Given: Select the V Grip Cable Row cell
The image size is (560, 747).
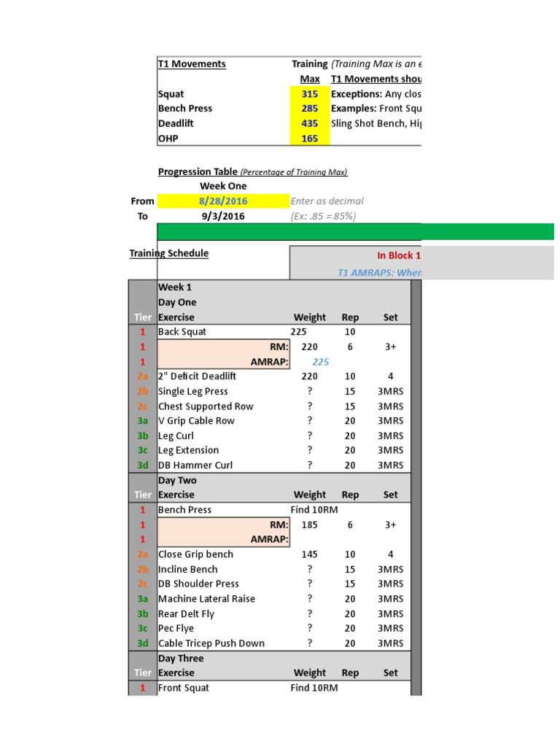Looking at the screenshot, I should (223, 421).
